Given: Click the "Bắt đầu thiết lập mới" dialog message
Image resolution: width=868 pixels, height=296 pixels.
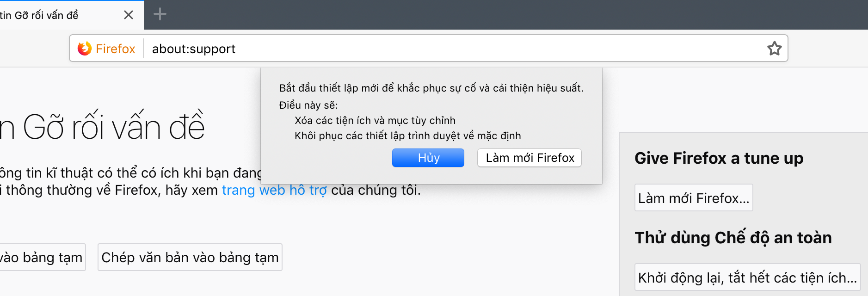Looking at the screenshot, I should [431, 88].
